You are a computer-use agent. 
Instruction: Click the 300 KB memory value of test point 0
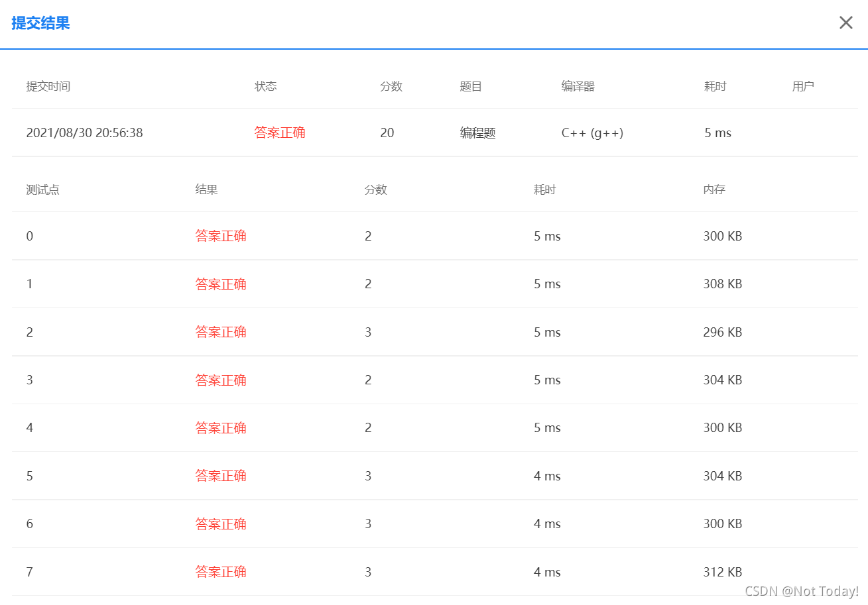(x=722, y=236)
